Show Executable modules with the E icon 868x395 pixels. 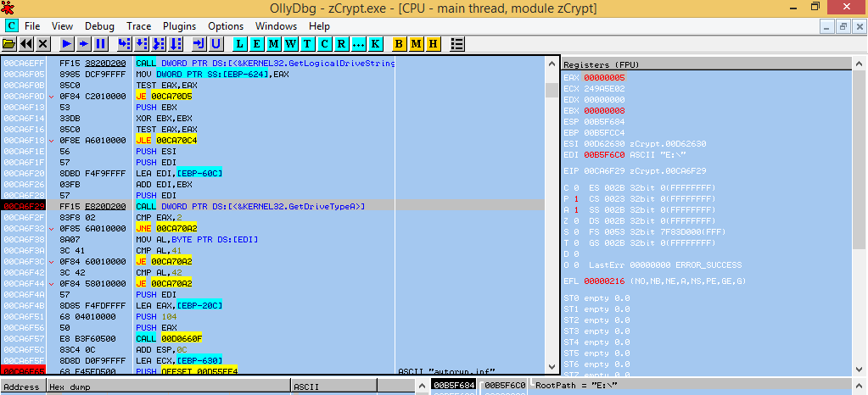click(x=257, y=43)
